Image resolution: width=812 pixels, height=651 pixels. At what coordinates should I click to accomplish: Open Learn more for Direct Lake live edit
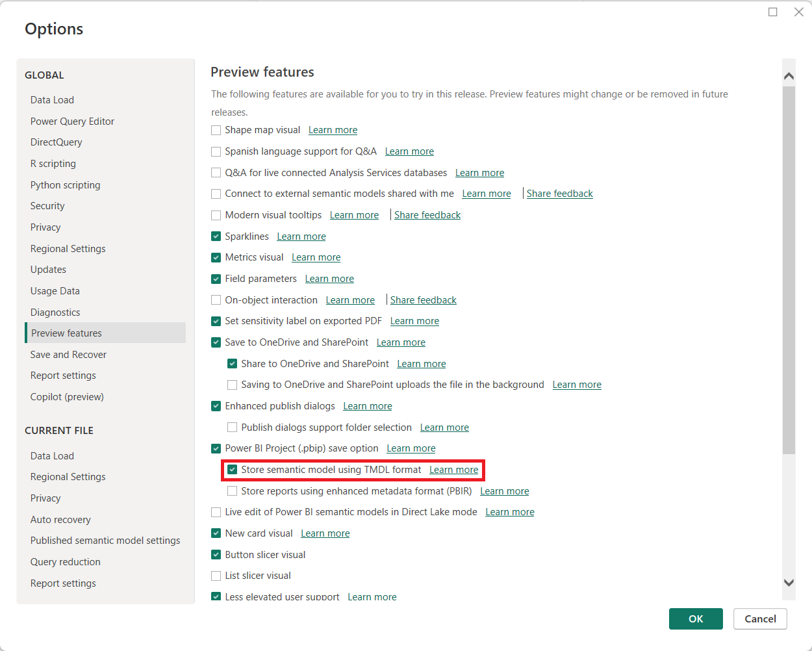[x=510, y=512]
